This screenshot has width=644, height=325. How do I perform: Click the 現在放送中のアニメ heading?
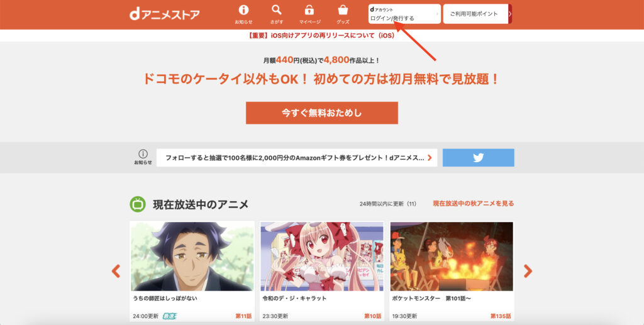click(201, 204)
